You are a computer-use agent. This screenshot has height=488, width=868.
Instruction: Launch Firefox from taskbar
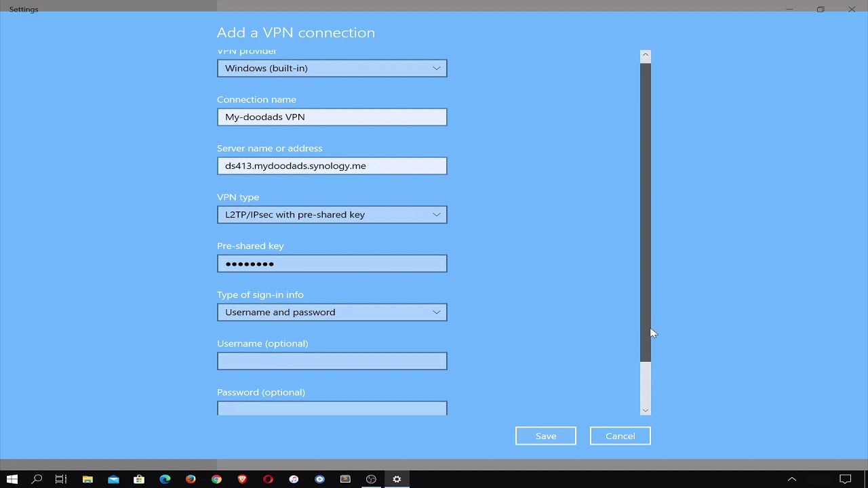click(191, 479)
